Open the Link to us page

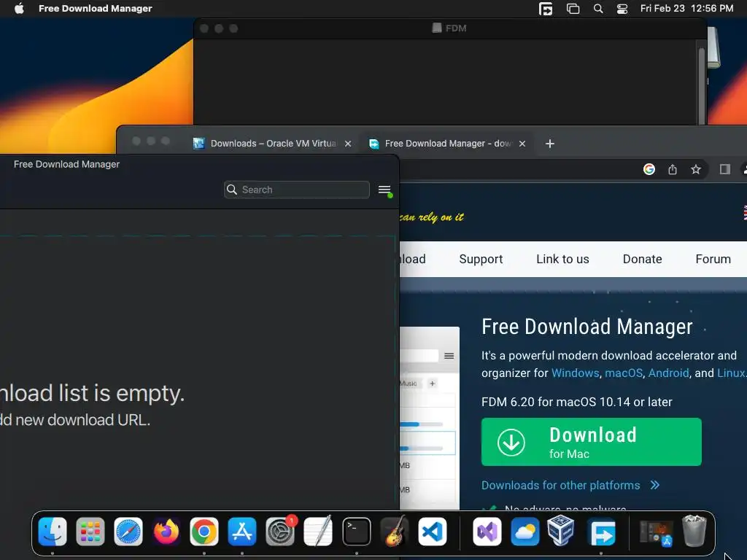click(562, 259)
